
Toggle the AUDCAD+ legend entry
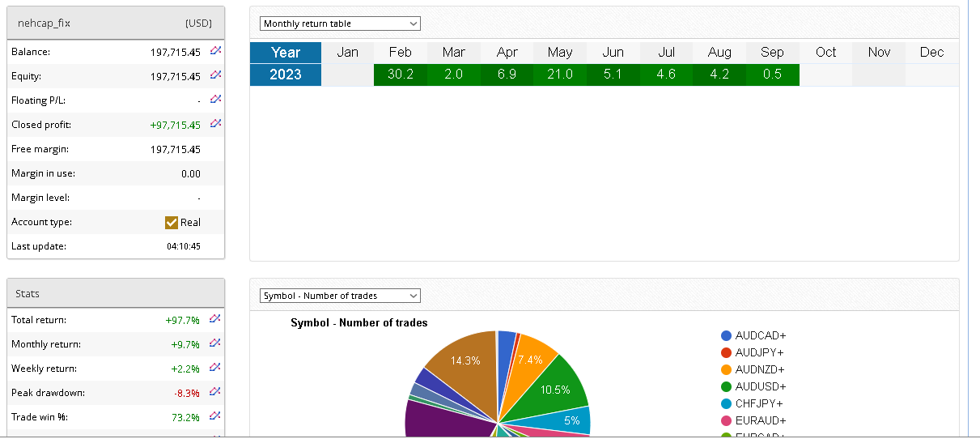(x=753, y=335)
